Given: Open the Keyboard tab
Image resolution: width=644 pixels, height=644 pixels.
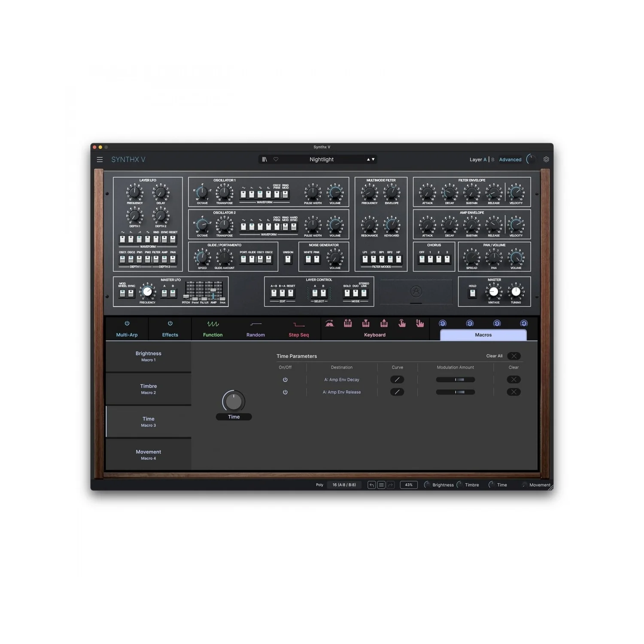Looking at the screenshot, I should click(375, 335).
